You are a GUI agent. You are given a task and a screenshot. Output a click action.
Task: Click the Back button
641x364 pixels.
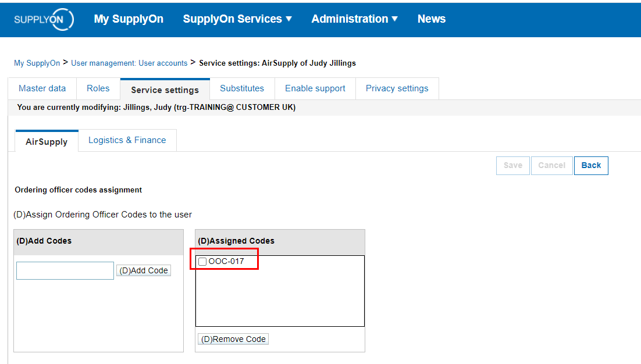tap(591, 166)
